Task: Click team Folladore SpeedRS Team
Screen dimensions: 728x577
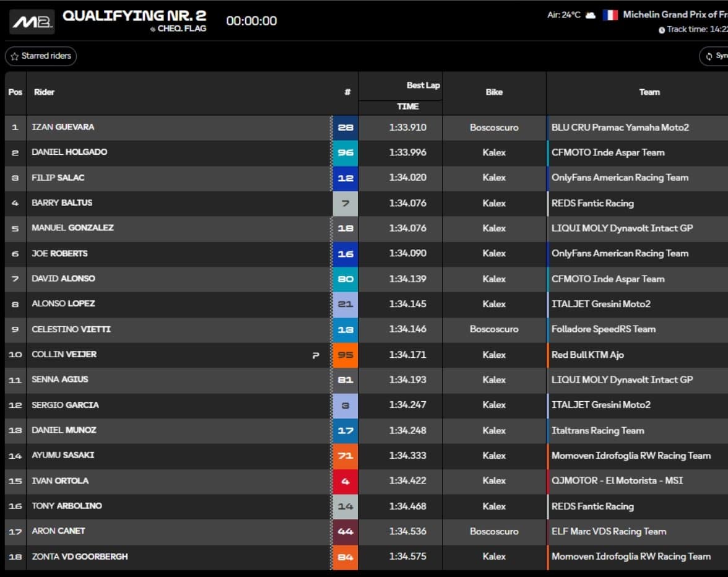Action: pyautogui.click(x=603, y=329)
